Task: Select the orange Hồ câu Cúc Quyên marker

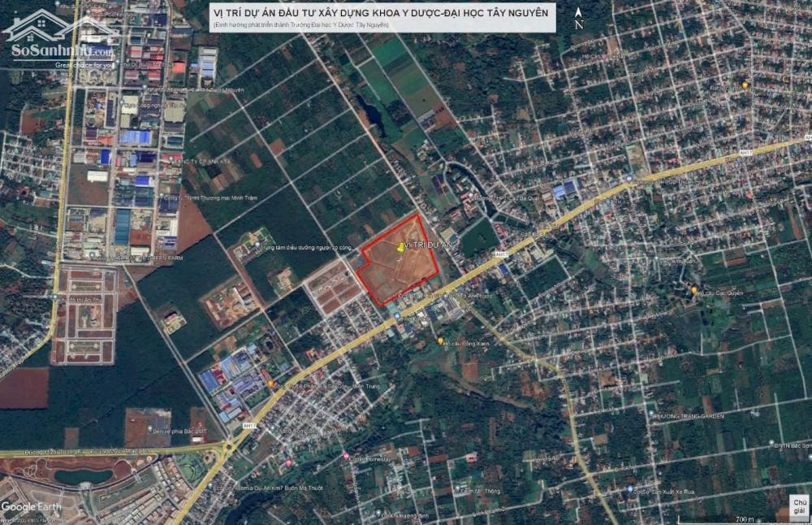Action: coord(694,291)
